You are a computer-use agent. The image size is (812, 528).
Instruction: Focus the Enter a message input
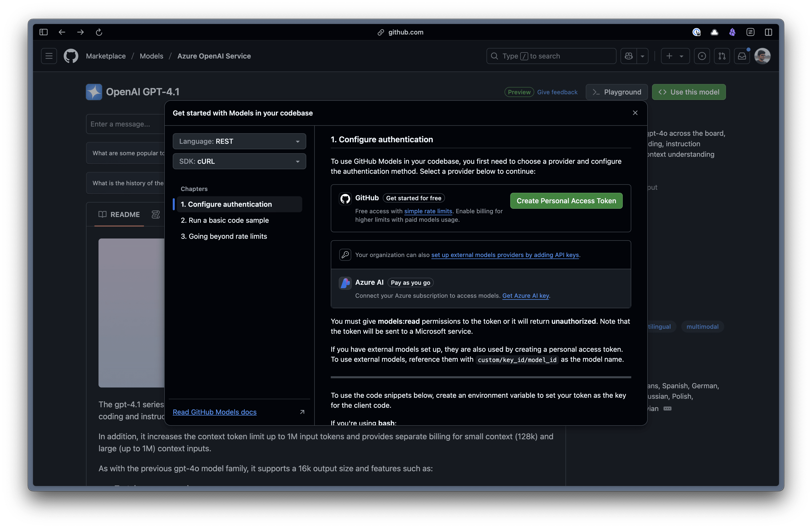[125, 124]
